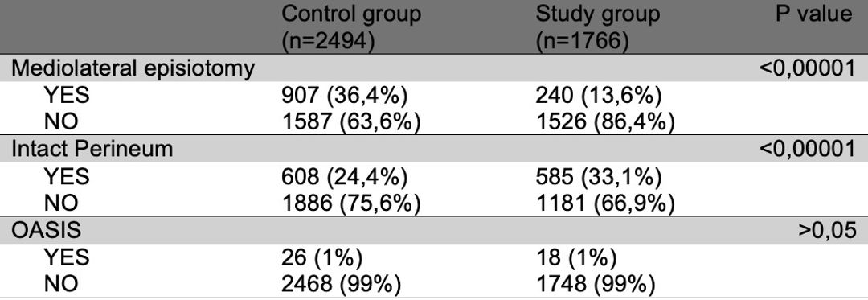
Task: Click the OASIS section label
Action: 47,230
